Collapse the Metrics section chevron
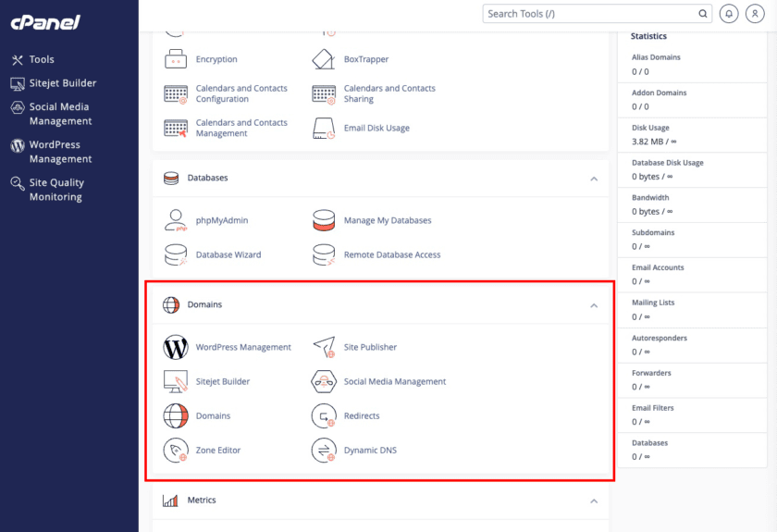The height and width of the screenshot is (532, 777). 594,501
